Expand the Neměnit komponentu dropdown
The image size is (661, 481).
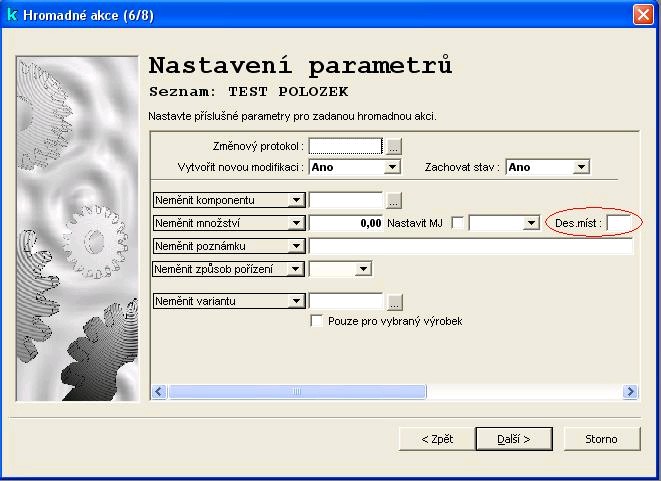click(296, 200)
